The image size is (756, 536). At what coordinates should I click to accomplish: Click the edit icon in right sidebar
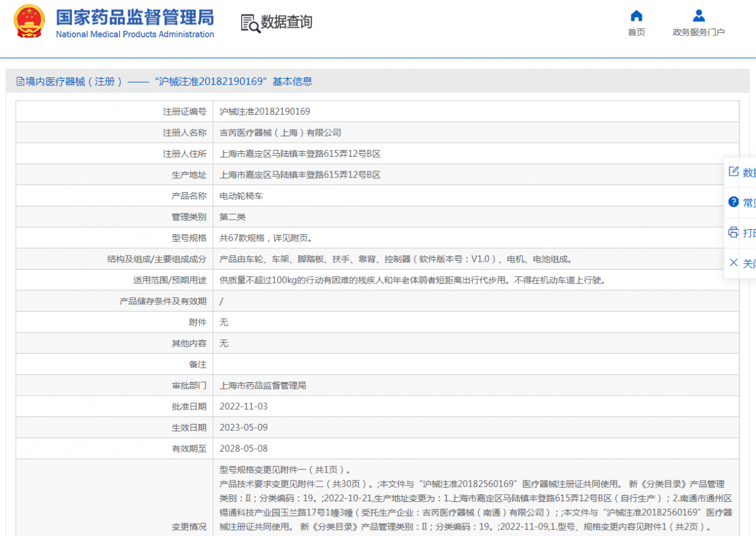(733, 171)
